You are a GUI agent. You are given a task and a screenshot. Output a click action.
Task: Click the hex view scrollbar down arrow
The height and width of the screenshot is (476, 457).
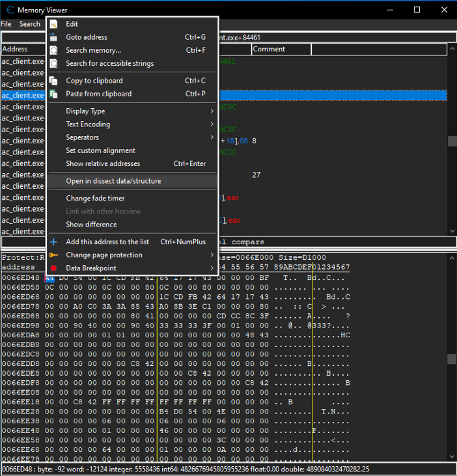point(452,457)
